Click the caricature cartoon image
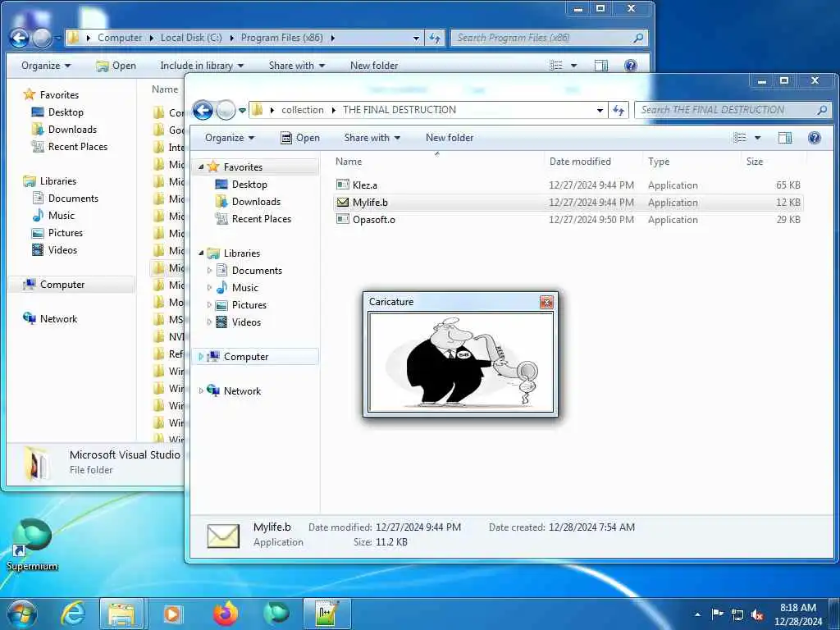Screen dimensions: 840x630 click(461, 362)
